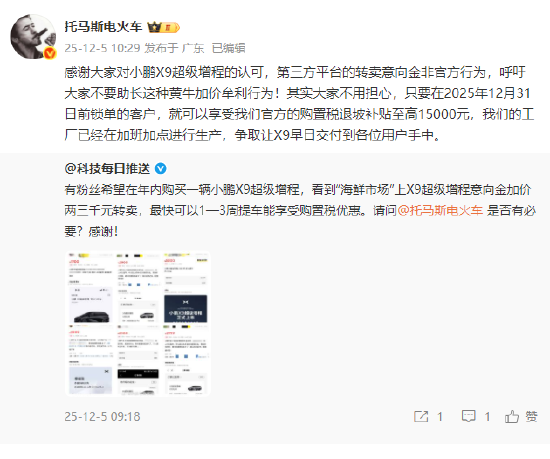This screenshot has width=550, height=459.
Task: View the 已编辑 edit history label
Action: click(x=228, y=48)
